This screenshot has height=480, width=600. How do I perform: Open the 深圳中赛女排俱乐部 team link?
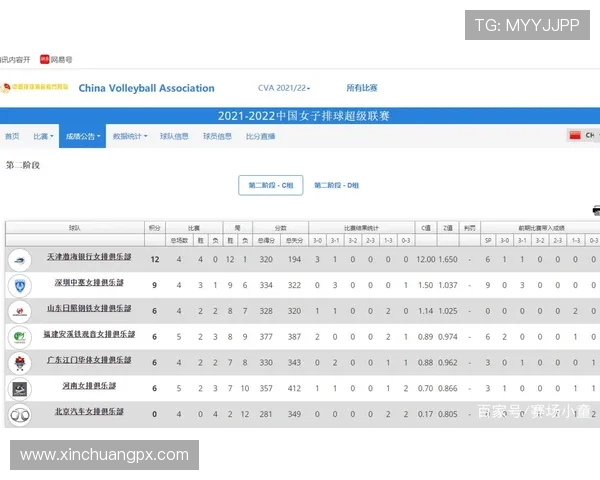(89, 282)
